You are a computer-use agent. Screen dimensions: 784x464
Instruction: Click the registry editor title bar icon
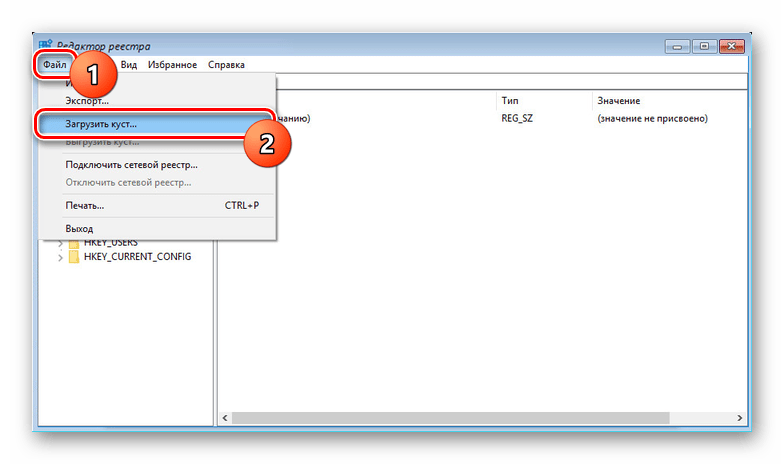(x=46, y=45)
